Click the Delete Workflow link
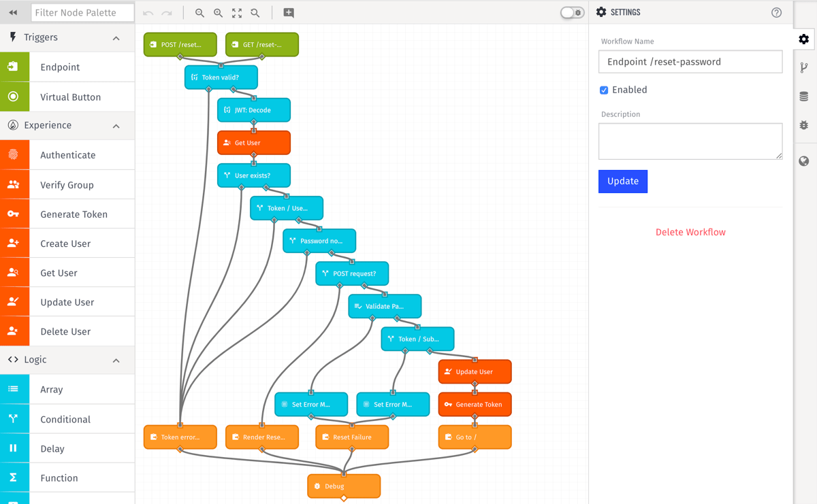This screenshot has width=817, height=504. 690,232
